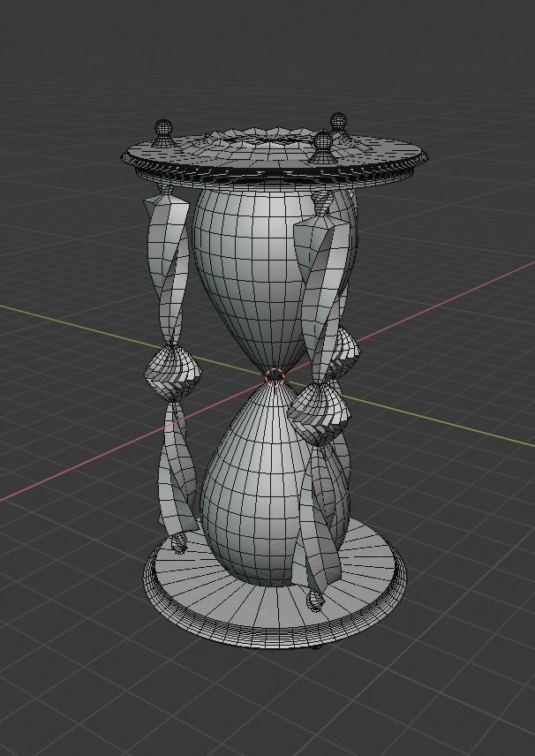Click the 3D cursor at the hourglass neck
This screenshot has height=756, width=535.
coord(275,376)
